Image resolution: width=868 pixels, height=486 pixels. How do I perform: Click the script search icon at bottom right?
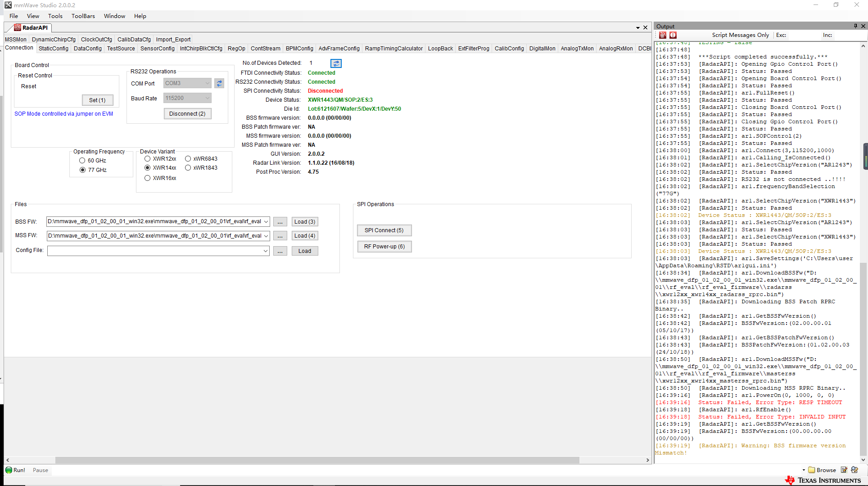855,469
